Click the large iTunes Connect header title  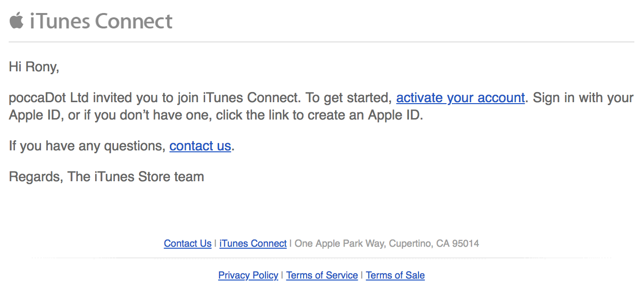tap(101, 21)
